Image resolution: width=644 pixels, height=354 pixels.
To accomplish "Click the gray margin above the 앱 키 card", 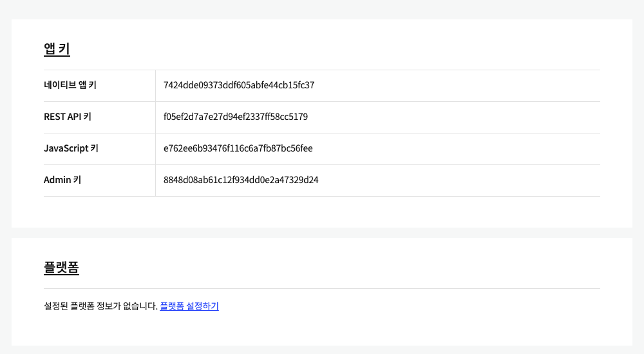I will click(x=322, y=9).
